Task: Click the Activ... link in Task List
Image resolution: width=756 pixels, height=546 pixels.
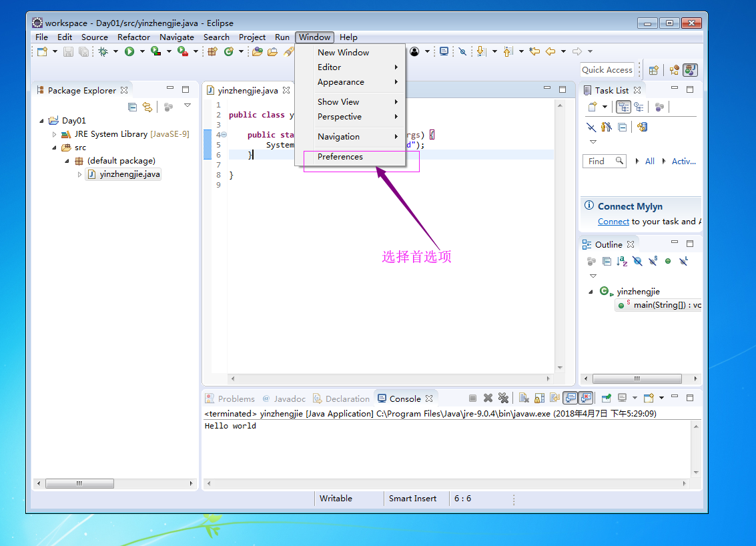Action: tap(684, 162)
